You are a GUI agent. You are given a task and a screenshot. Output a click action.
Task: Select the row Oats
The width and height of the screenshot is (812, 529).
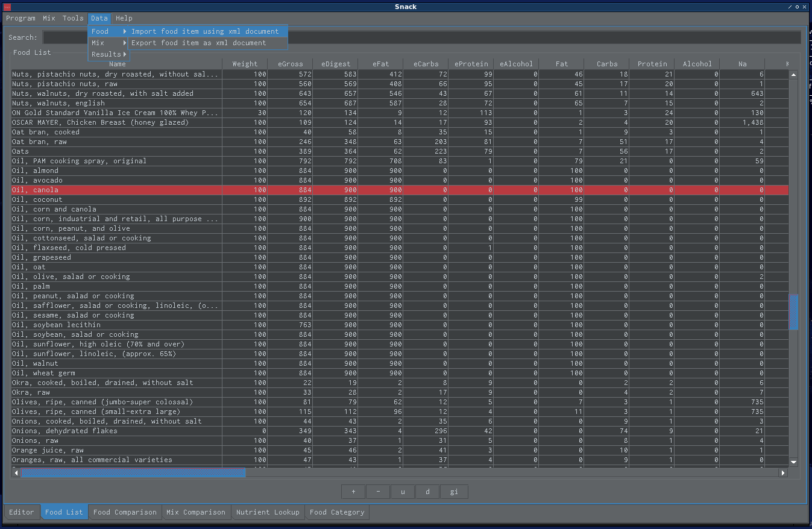(x=400, y=151)
